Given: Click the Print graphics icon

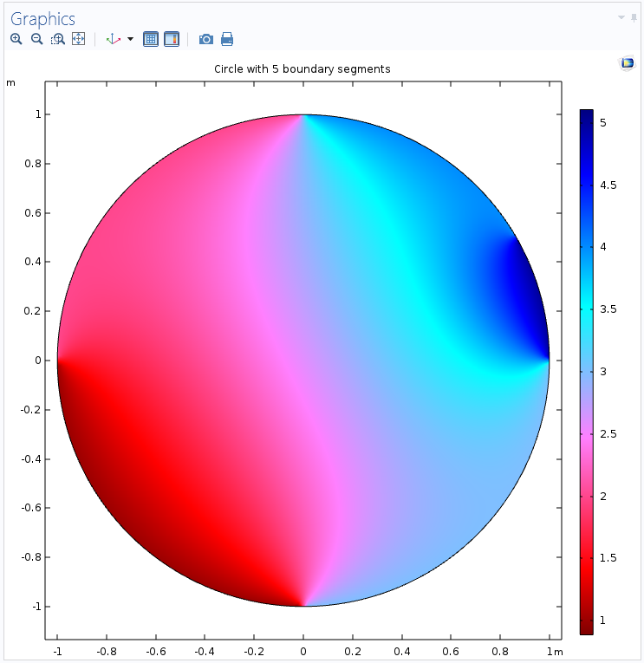Looking at the screenshot, I should pos(227,39).
